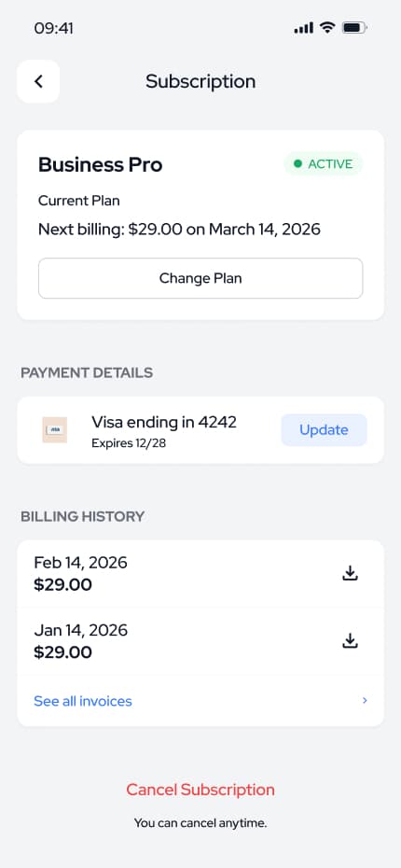Download the Feb 14, 2026 invoice
Viewport: 401px width, 868px height.
click(350, 573)
